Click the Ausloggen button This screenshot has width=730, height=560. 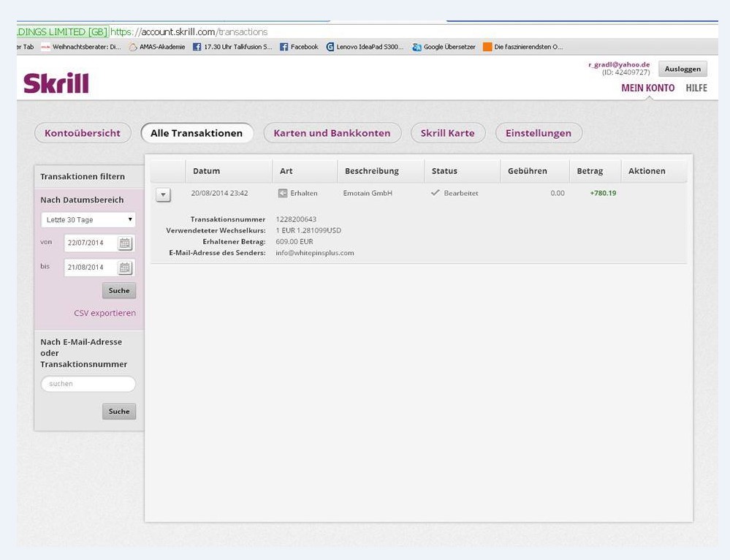[683, 69]
